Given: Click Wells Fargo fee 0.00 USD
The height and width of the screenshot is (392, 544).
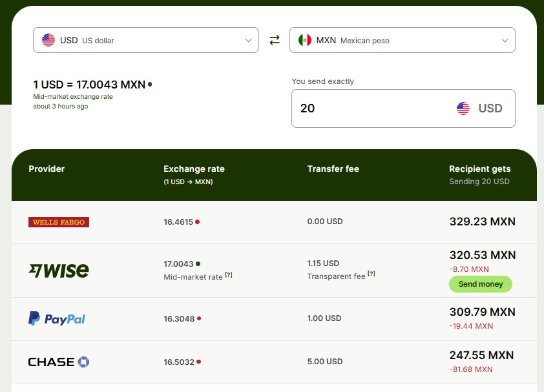Looking at the screenshot, I should 325,222.
